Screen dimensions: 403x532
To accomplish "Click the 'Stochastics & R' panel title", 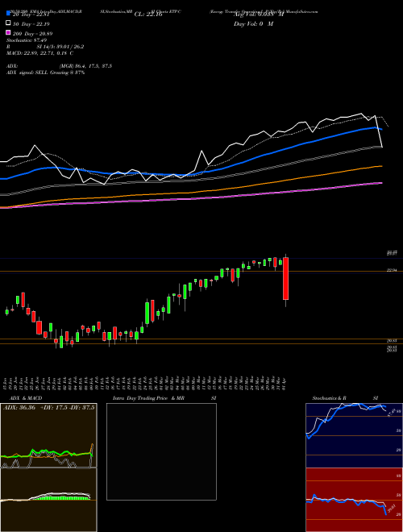I will [330, 398].
